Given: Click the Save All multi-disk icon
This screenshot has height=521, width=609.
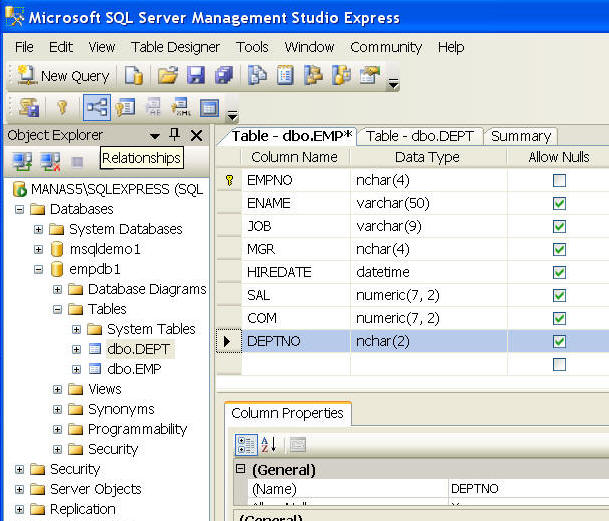Looking at the screenshot, I should click(224, 75).
